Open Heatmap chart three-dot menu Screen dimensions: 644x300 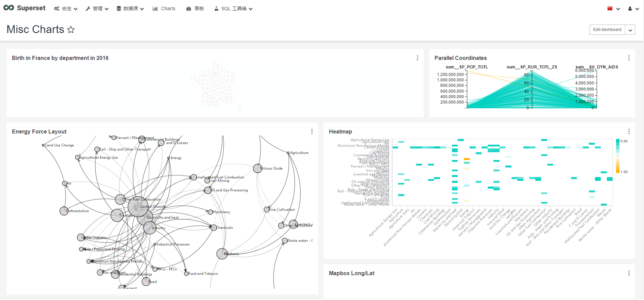pyautogui.click(x=629, y=131)
